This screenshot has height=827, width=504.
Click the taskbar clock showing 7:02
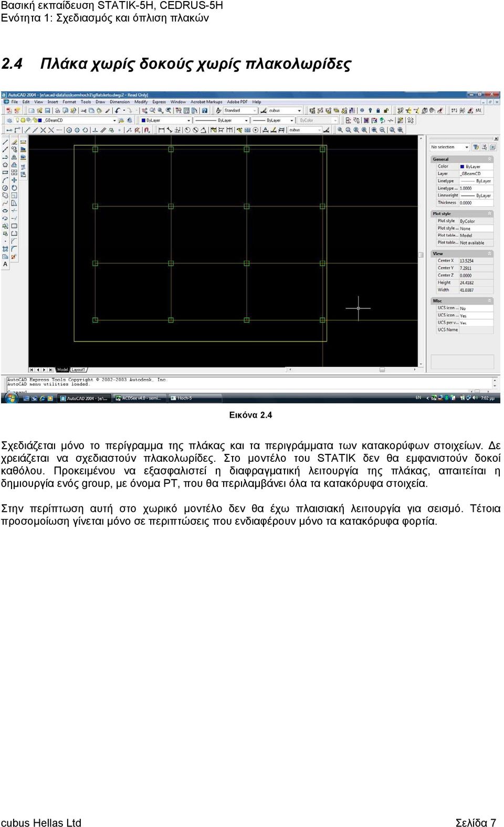488,398
